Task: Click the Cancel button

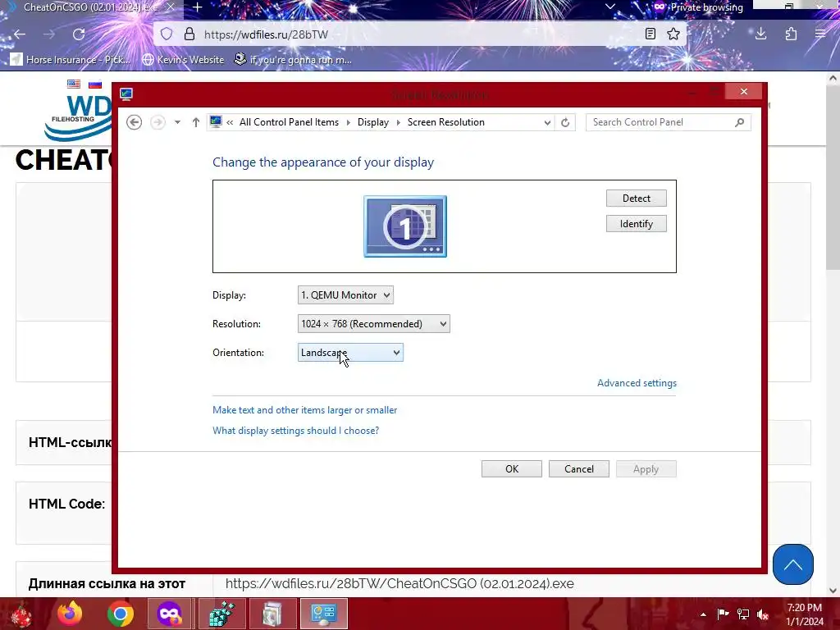Action: click(x=578, y=468)
